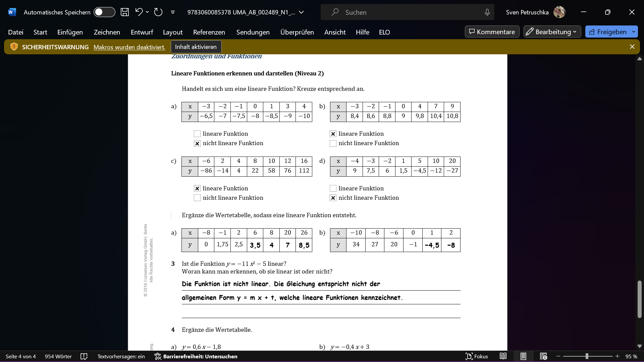Dismiss the security warning bar

632,47
